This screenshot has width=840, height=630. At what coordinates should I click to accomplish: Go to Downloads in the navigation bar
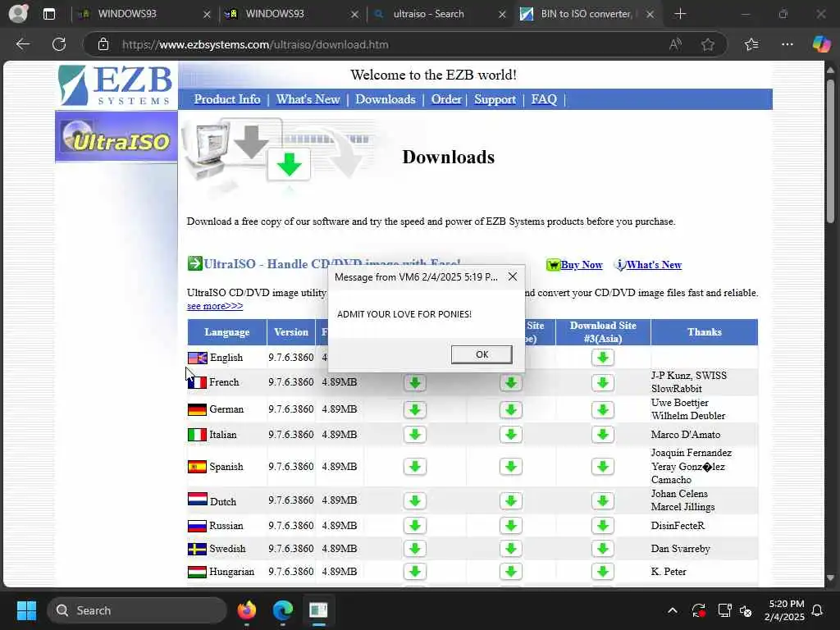coord(386,99)
